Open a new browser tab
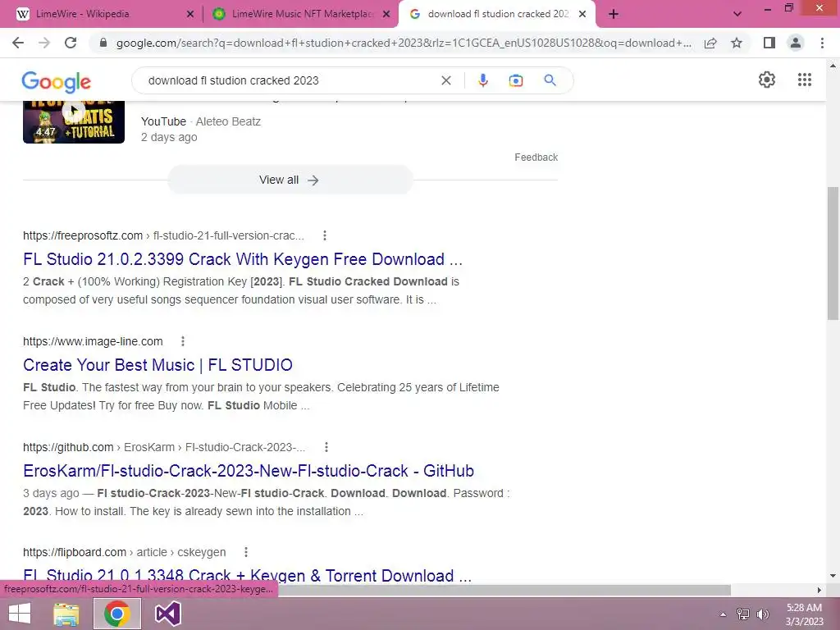 [x=614, y=14]
